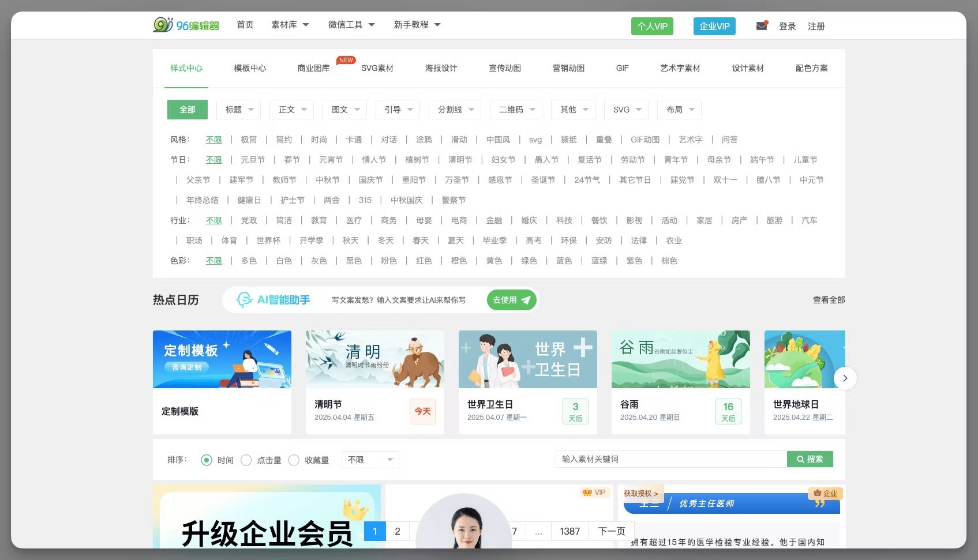Click the 注册 link
The width and height of the screenshot is (978, 560).
click(x=816, y=27)
